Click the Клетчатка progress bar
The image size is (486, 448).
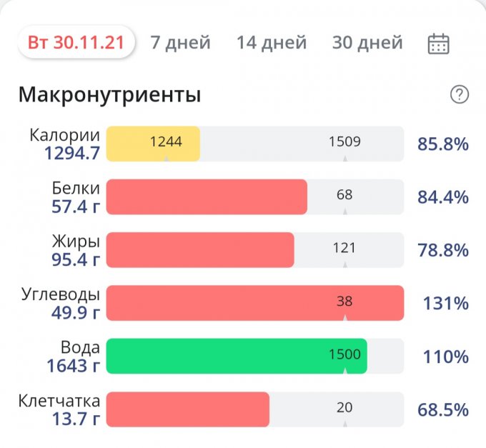pyautogui.click(x=188, y=409)
